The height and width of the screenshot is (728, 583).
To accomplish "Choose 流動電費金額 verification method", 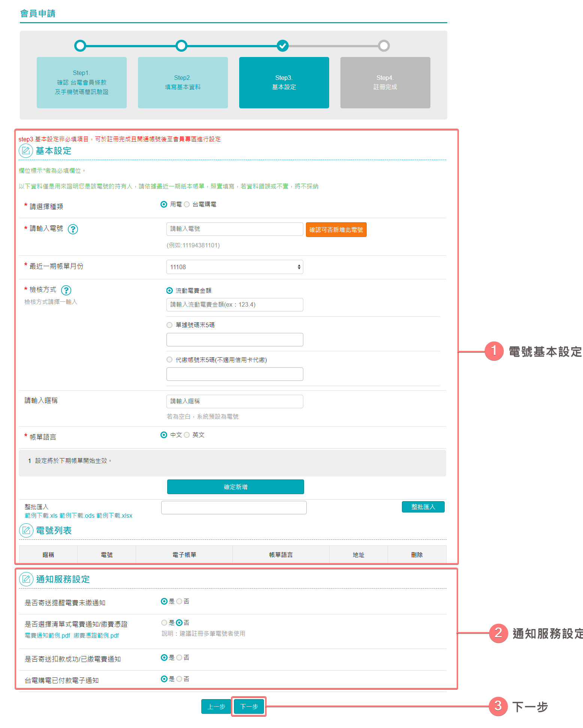I will coord(169,291).
